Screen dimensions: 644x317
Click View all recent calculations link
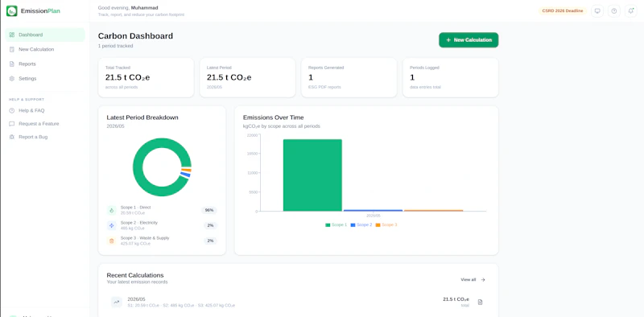pyautogui.click(x=473, y=280)
